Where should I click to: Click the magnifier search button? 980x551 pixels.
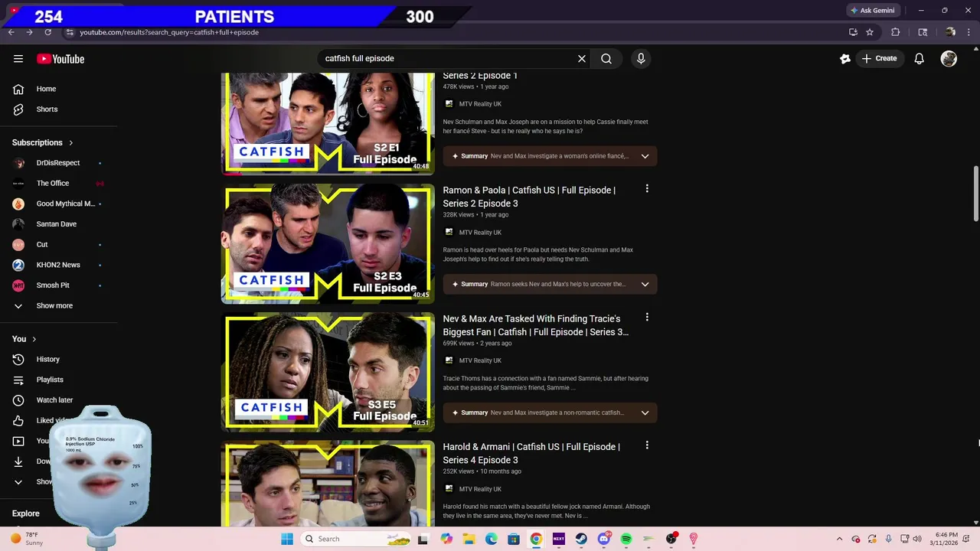tap(606, 58)
